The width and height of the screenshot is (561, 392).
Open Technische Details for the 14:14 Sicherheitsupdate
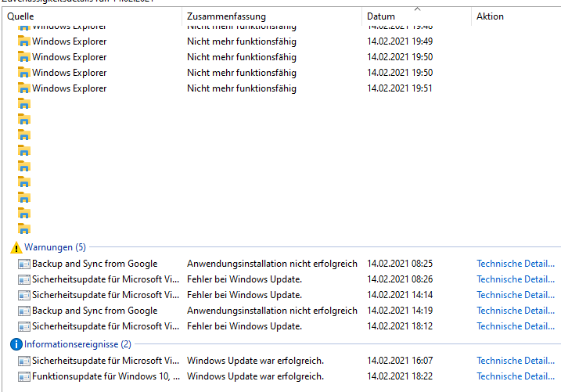(x=516, y=295)
